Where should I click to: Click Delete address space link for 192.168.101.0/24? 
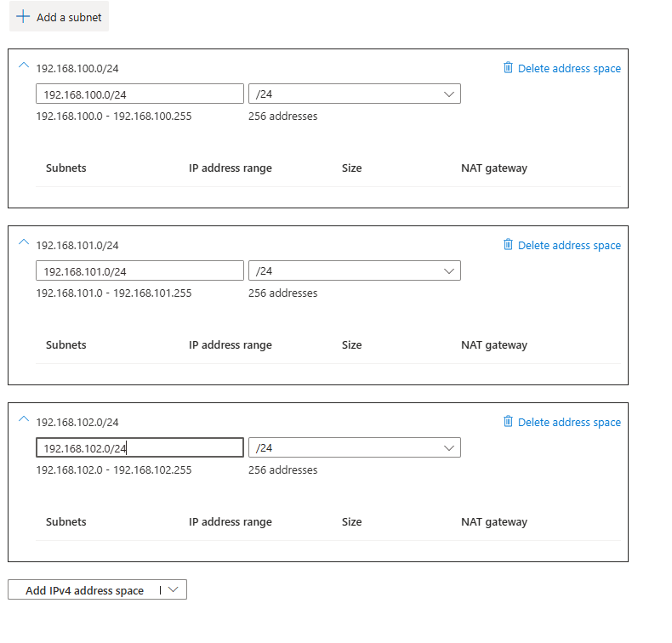pyautogui.click(x=569, y=245)
